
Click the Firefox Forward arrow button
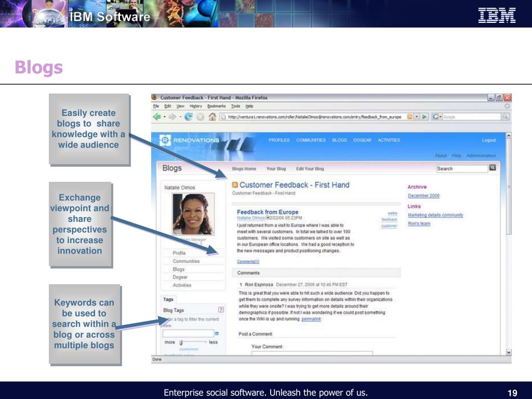(x=172, y=117)
